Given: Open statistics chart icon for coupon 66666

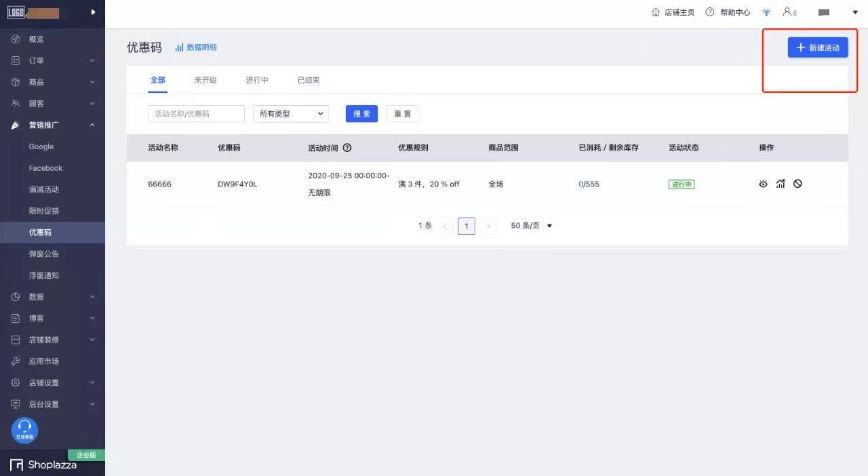Looking at the screenshot, I should 781,184.
